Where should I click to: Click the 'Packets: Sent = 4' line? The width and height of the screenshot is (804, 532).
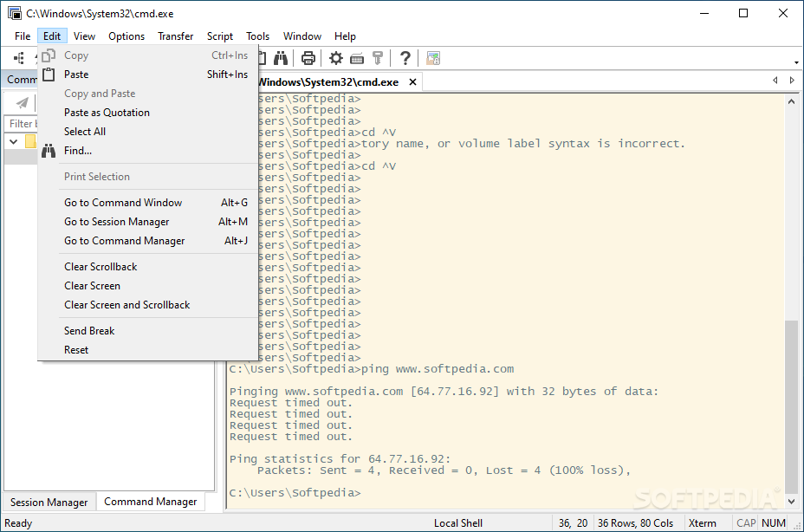point(444,470)
